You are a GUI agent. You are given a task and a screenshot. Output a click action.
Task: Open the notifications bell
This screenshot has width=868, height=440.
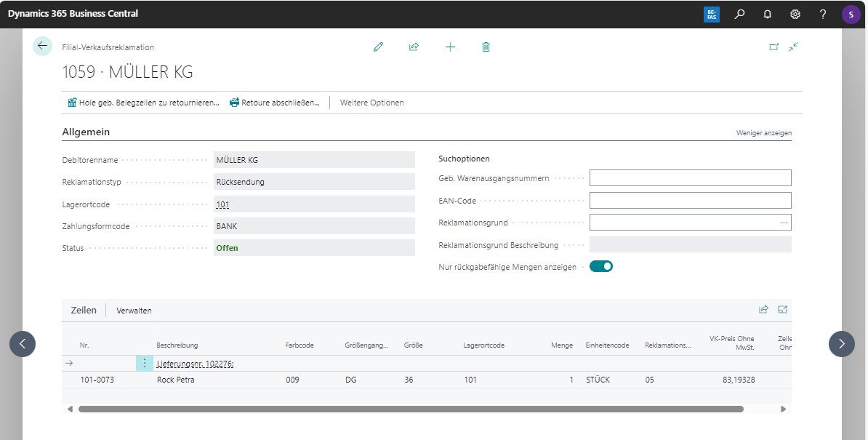click(x=767, y=14)
